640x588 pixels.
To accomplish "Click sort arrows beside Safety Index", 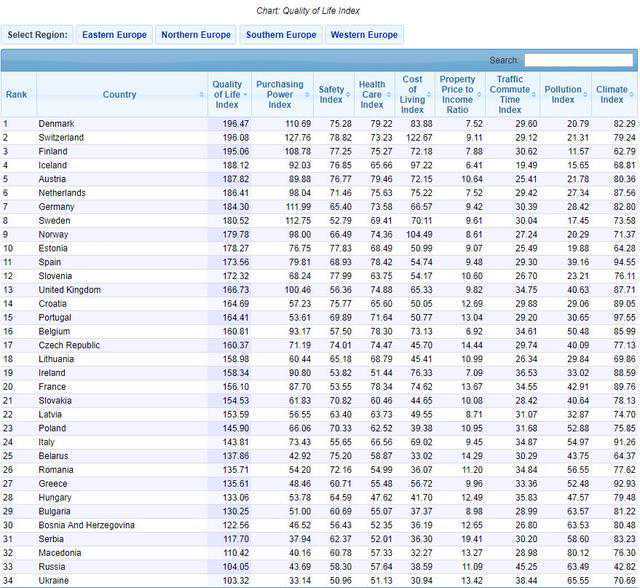I will click(349, 95).
